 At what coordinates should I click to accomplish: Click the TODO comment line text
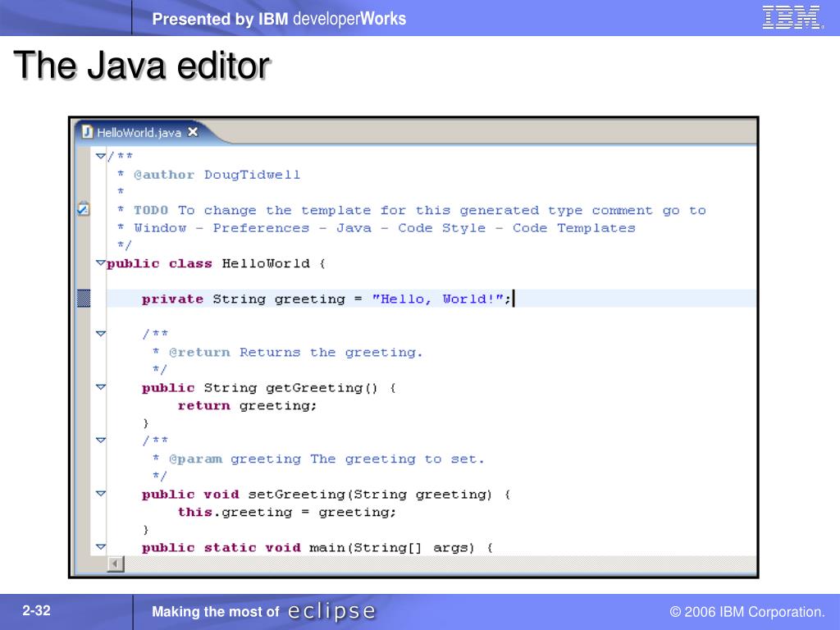pyautogui.click(x=419, y=210)
